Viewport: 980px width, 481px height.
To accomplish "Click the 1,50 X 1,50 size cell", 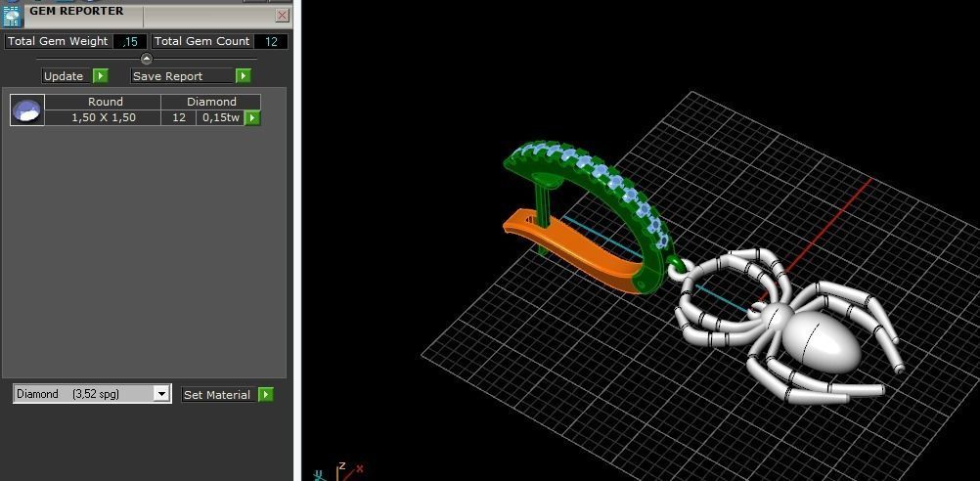I will (x=103, y=117).
